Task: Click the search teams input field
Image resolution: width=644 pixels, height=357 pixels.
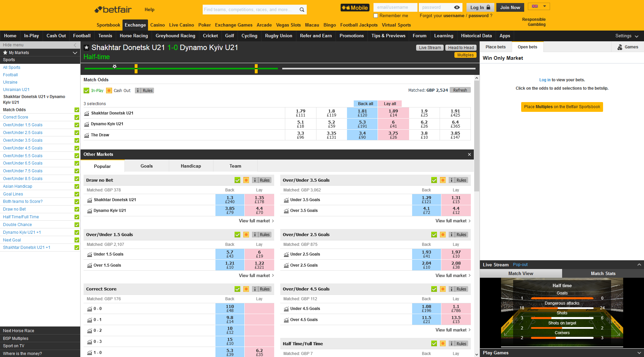Action: click(x=250, y=10)
